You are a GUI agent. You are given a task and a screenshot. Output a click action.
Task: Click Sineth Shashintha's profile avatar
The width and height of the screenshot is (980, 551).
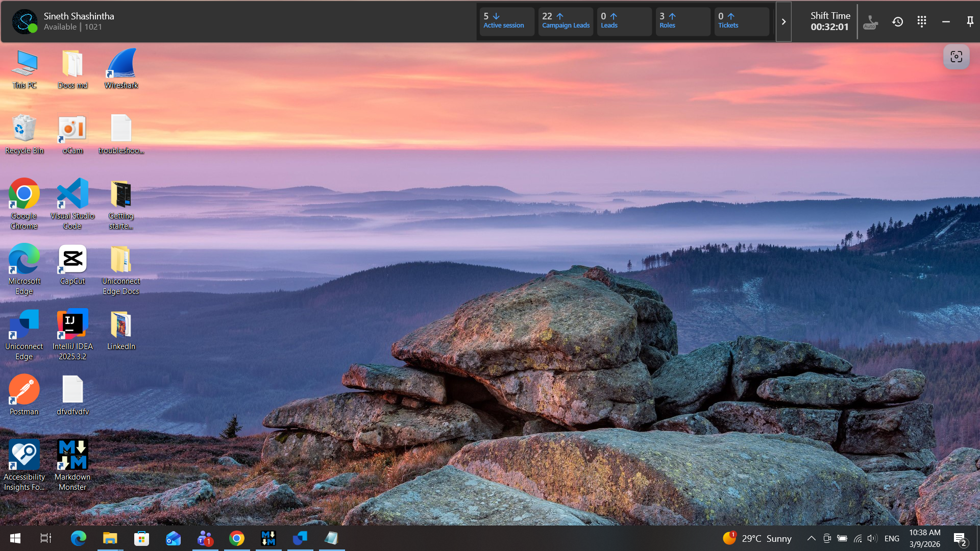tap(24, 22)
